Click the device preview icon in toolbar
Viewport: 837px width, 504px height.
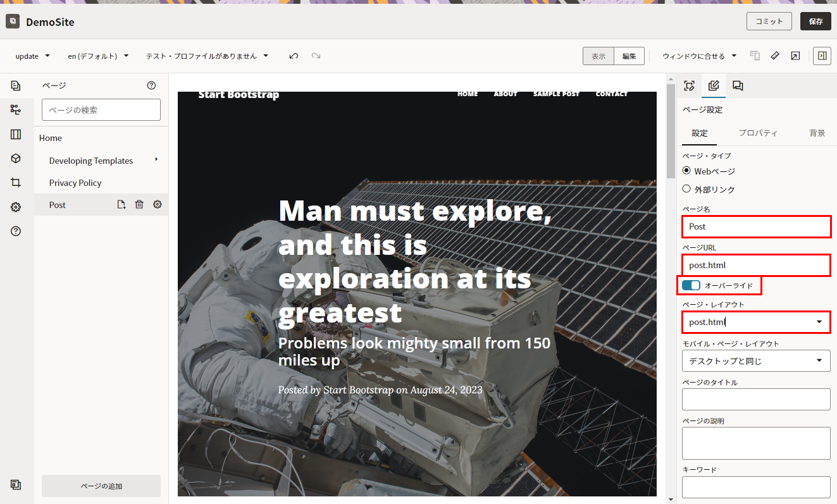755,56
